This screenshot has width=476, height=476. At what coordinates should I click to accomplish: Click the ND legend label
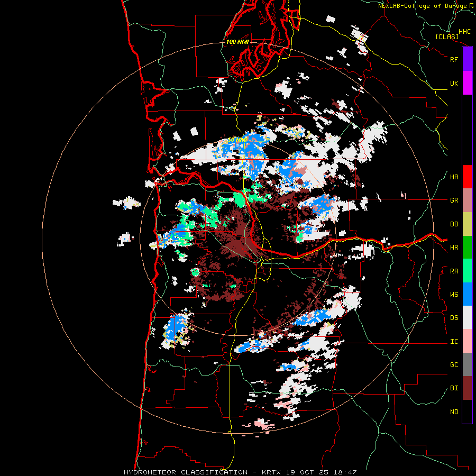[x=454, y=412]
